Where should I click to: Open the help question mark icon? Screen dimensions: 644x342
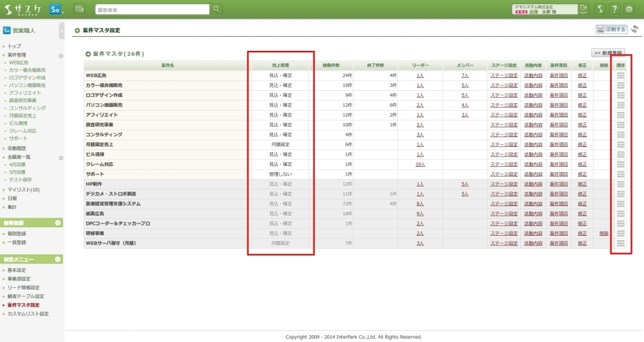pyautogui.click(x=614, y=9)
